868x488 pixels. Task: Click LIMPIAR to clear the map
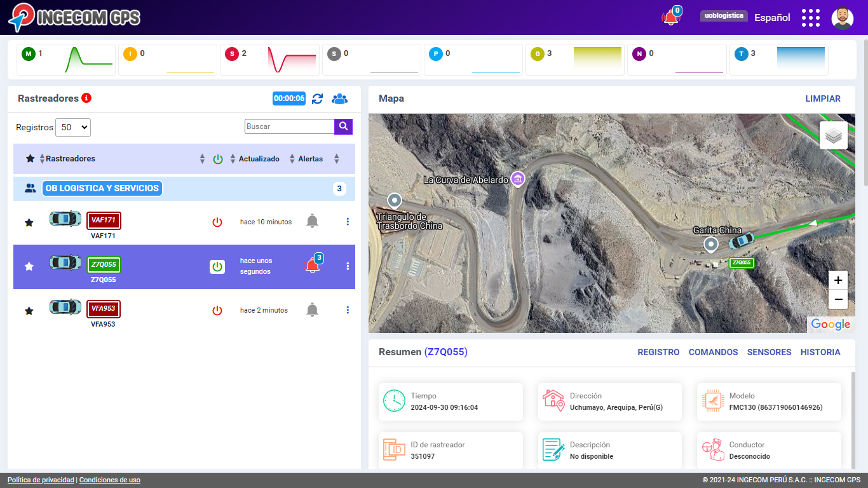pos(822,98)
